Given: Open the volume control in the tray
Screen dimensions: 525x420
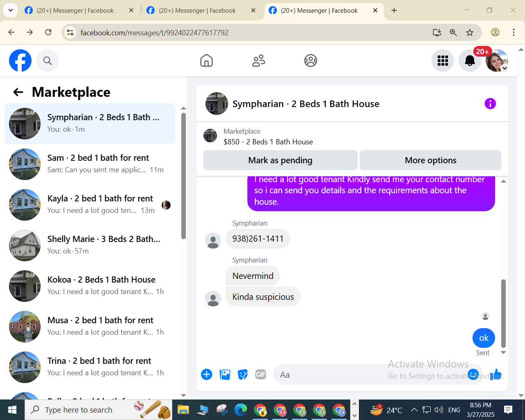Looking at the screenshot, I should point(439,410).
